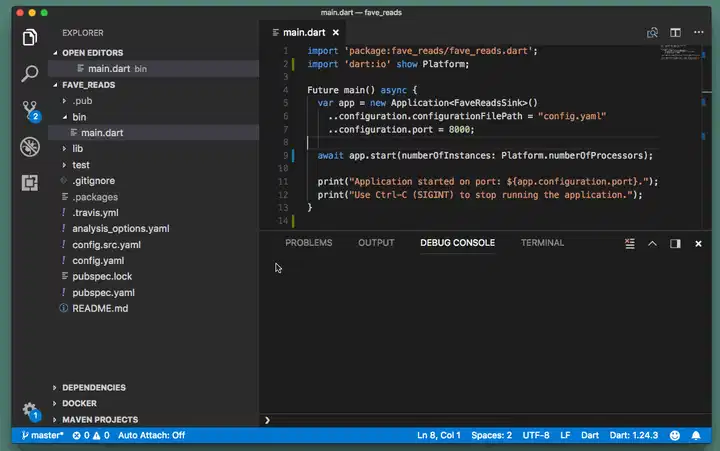Open the Debug view icon
The image size is (720, 451).
(x=30, y=147)
